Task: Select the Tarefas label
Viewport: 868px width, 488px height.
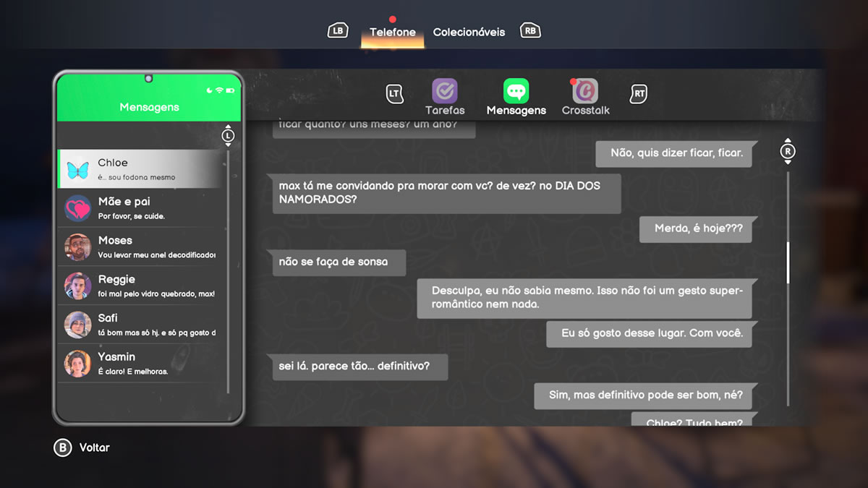Action: click(445, 111)
